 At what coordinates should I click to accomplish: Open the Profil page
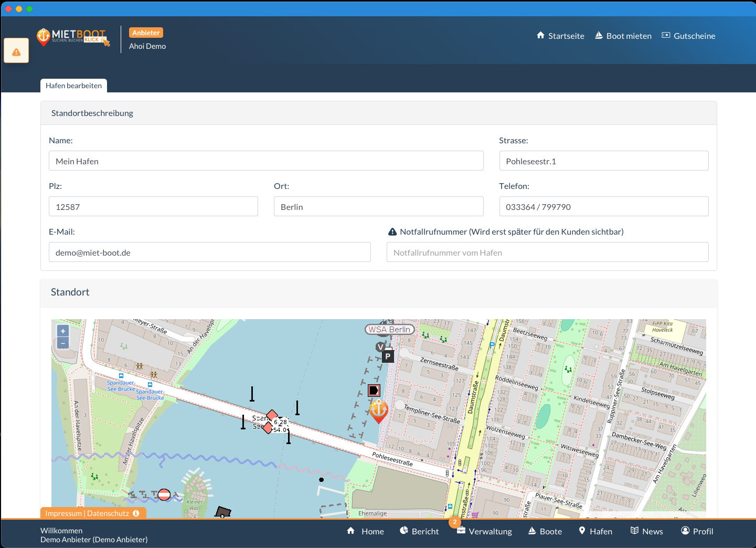pos(697,531)
